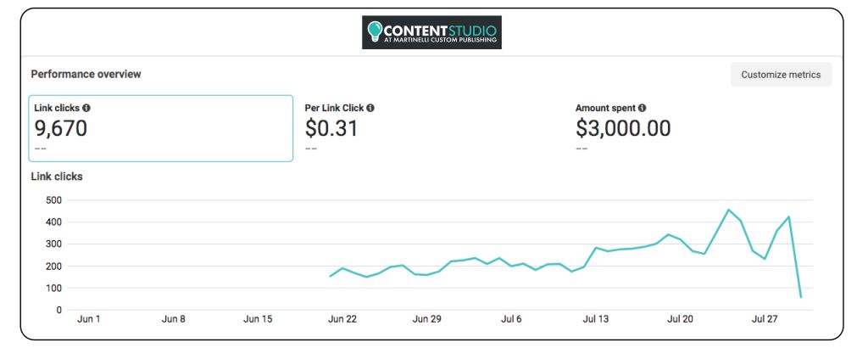Click the $3,000.00 amount spent value

click(x=622, y=128)
